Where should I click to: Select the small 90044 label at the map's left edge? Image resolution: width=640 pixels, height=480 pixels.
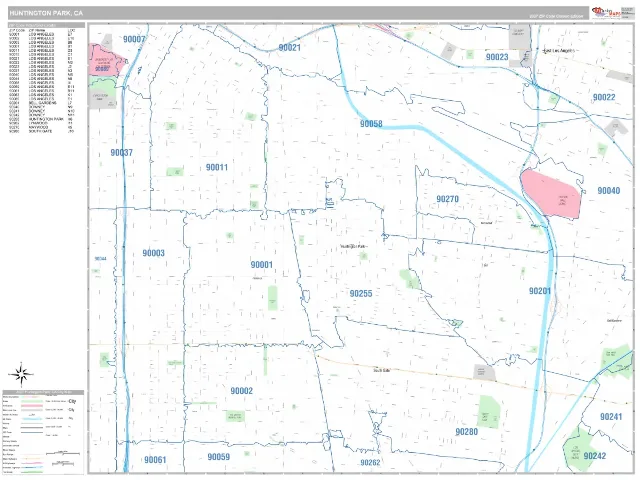[x=100, y=259]
